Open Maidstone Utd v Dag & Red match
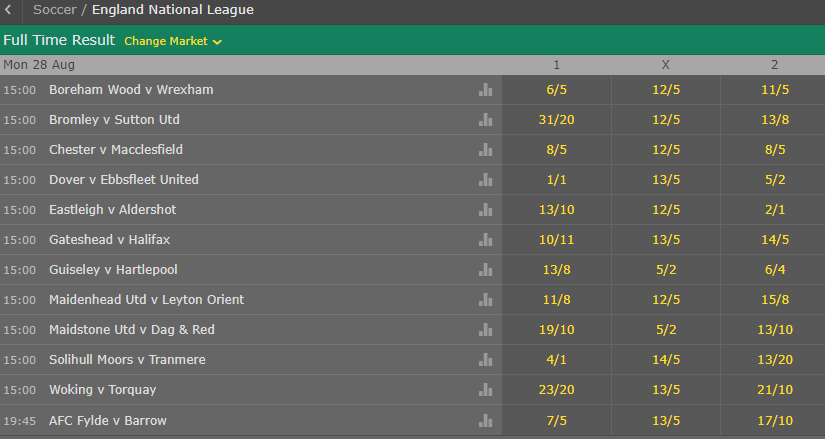 pos(132,330)
